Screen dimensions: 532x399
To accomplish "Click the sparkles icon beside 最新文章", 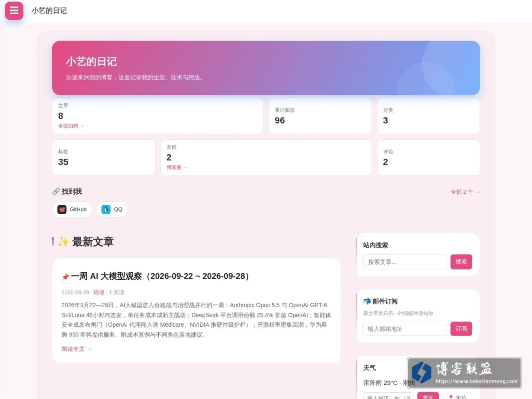I will [x=63, y=242].
